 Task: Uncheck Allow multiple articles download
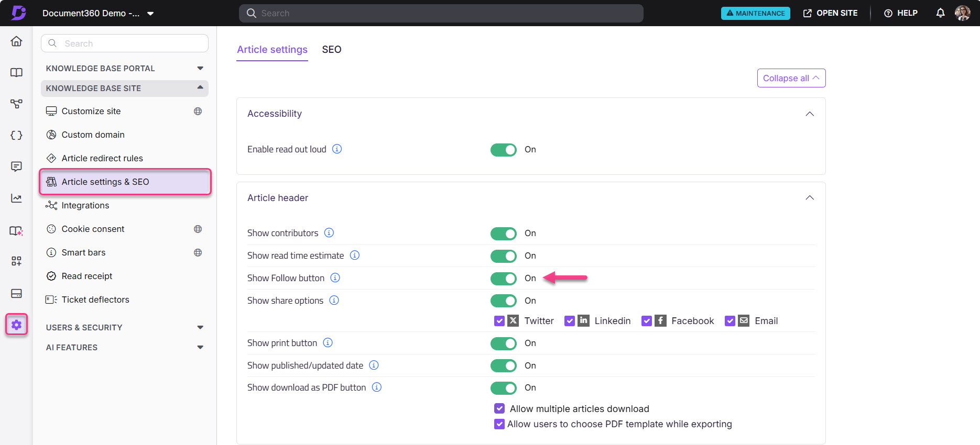tap(499, 408)
